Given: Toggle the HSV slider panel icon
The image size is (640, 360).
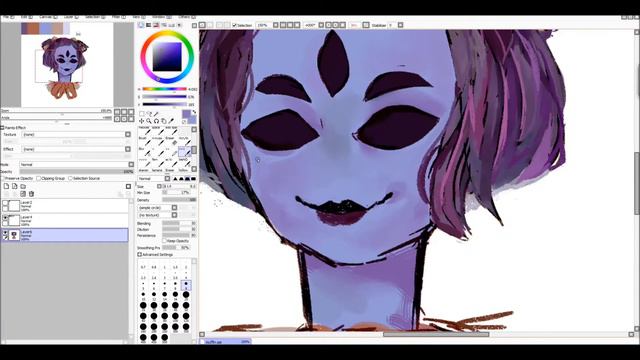Looking at the screenshot, I should pyautogui.click(x=156, y=25).
